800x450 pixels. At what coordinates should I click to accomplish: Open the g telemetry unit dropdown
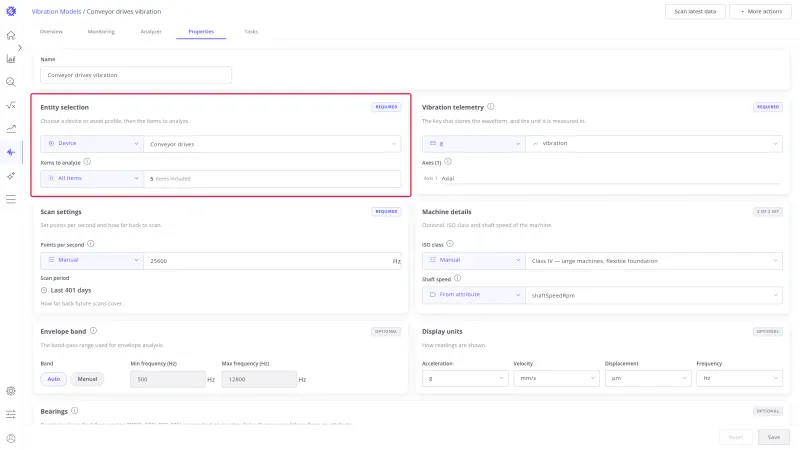click(x=474, y=144)
